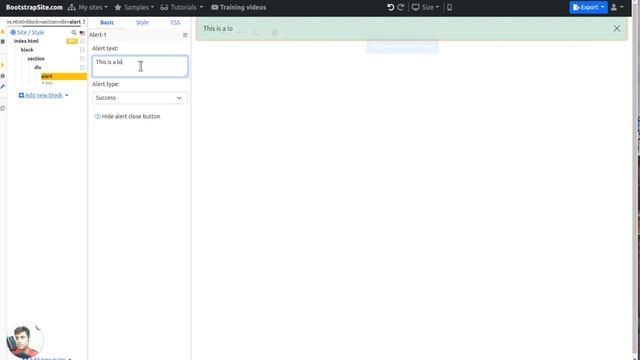
Task: Open the Samples dropdown menu
Action: point(134,7)
